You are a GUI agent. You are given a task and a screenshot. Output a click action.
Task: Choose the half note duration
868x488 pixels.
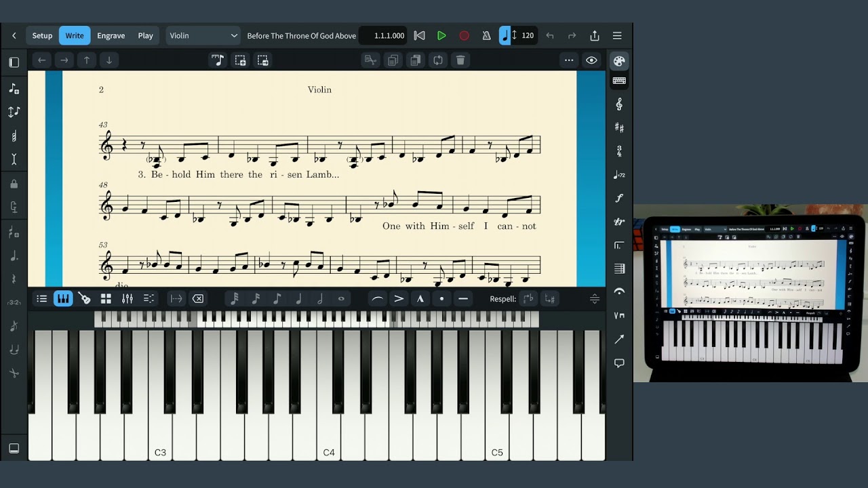point(319,299)
